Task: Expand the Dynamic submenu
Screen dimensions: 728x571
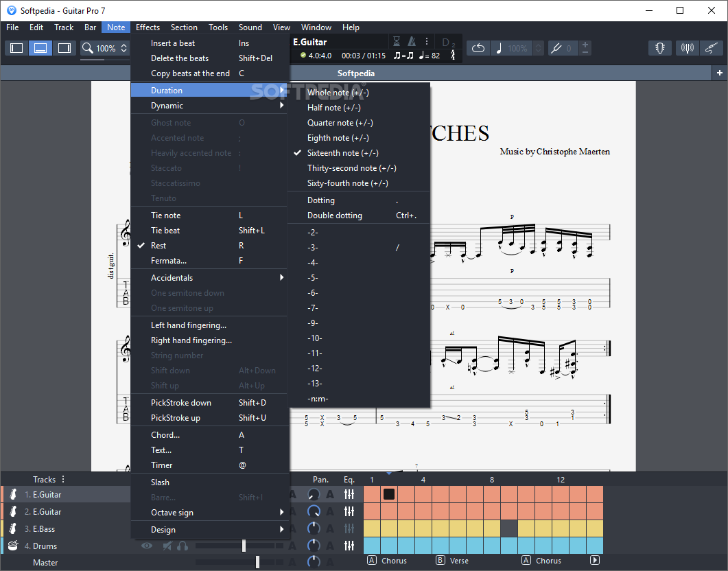Action: coord(209,106)
